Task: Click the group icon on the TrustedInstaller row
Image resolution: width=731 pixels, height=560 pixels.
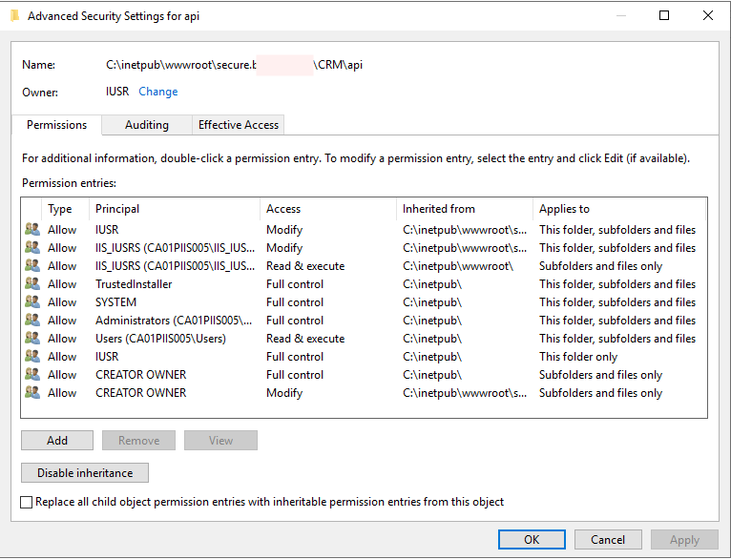Action: pyautogui.click(x=32, y=284)
